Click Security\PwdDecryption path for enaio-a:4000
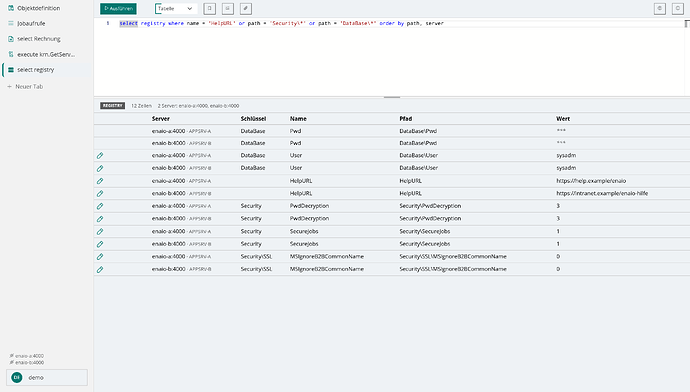690x392 pixels. point(430,206)
